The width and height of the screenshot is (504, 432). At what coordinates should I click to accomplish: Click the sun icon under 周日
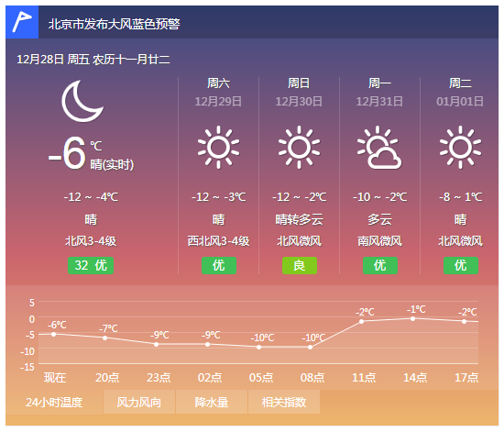[x=299, y=148]
